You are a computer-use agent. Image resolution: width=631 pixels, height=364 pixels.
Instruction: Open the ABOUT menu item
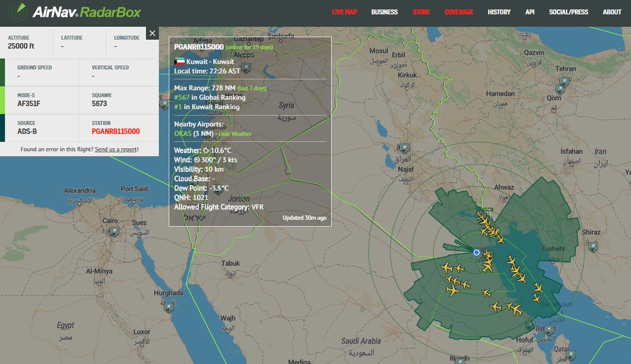pos(612,12)
